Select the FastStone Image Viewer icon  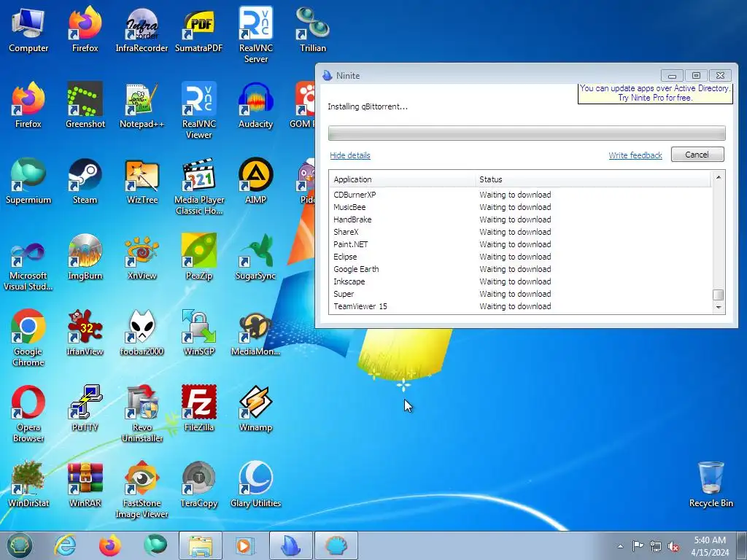point(142,489)
